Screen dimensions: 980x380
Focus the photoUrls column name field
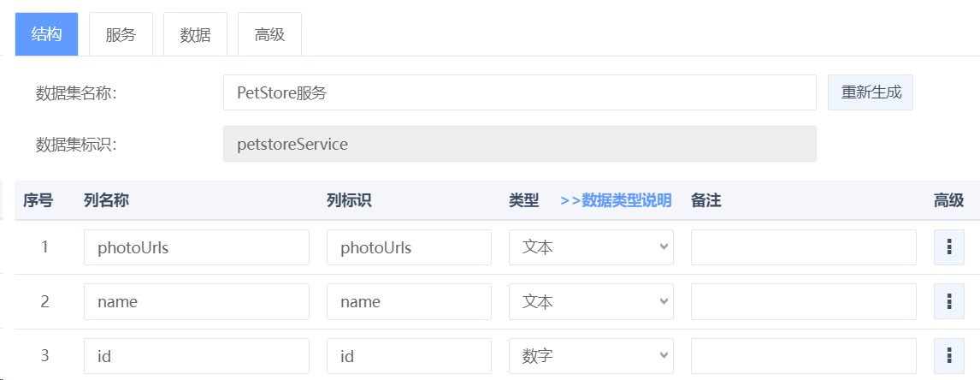click(196, 247)
